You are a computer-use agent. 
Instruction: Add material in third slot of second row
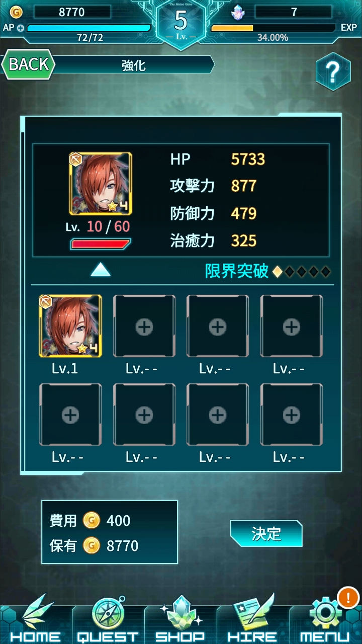pyautogui.click(x=218, y=415)
